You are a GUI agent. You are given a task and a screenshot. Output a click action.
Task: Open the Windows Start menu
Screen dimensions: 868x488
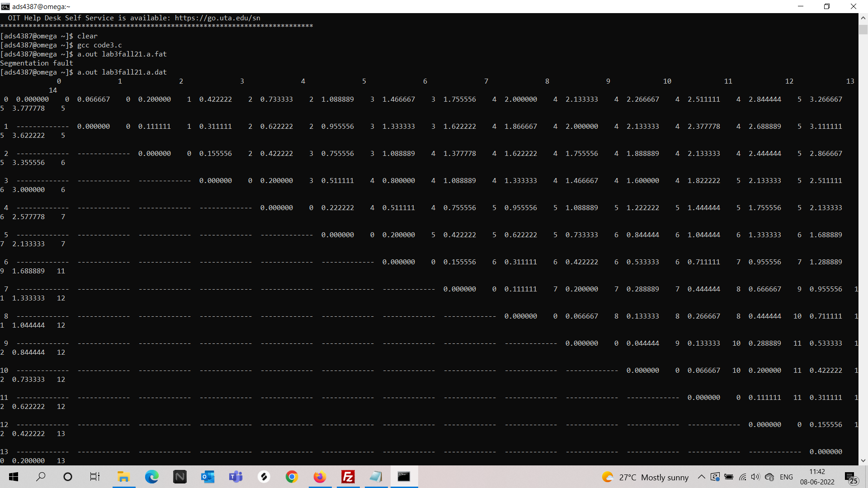(14, 477)
